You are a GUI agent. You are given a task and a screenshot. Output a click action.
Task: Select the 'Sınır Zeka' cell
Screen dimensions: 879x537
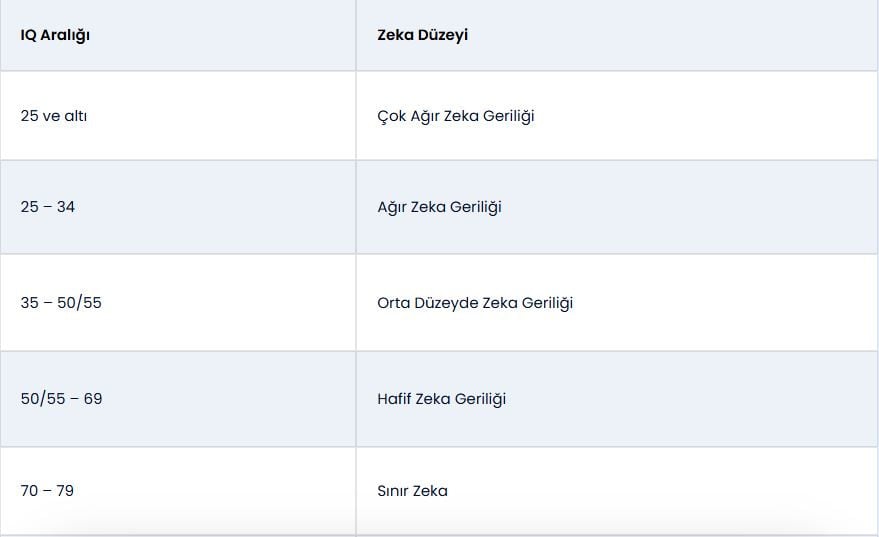point(412,491)
